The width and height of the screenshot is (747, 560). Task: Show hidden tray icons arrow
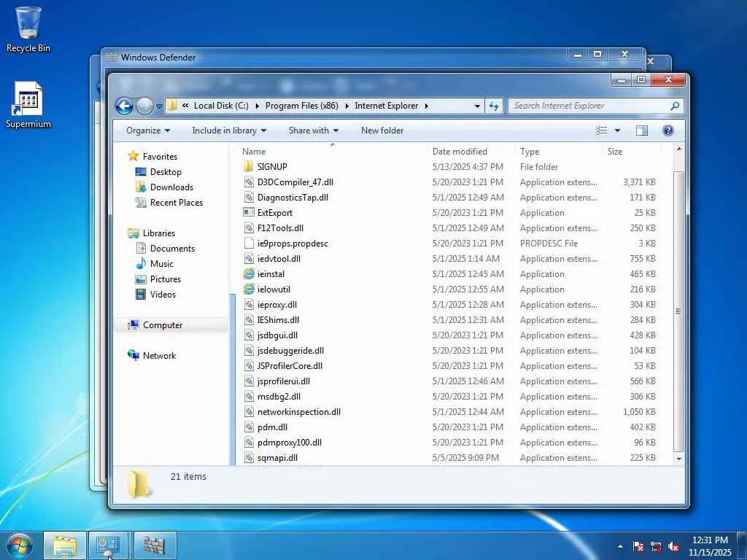(620, 546)
